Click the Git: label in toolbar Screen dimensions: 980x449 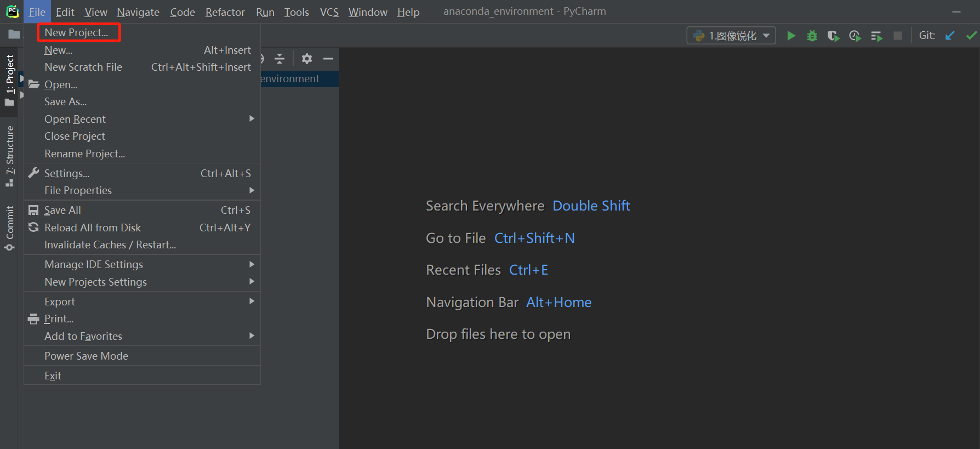[927, 36]
